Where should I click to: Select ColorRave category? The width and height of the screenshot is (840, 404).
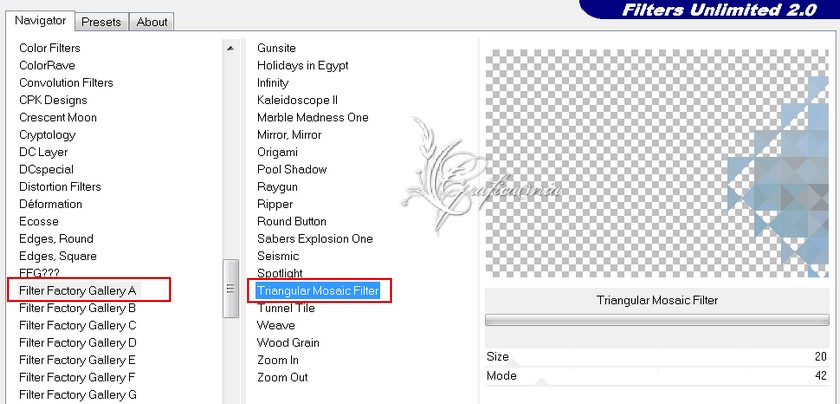coord(47,65)
